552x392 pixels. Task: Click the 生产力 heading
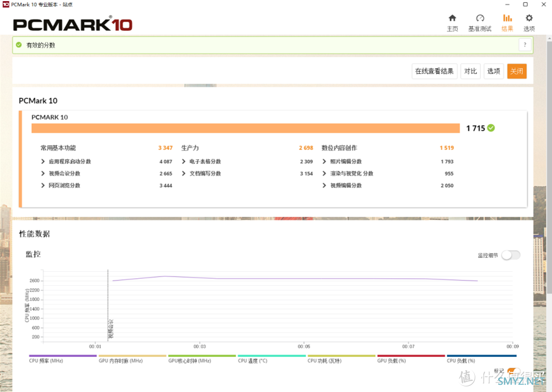[190, 148]
